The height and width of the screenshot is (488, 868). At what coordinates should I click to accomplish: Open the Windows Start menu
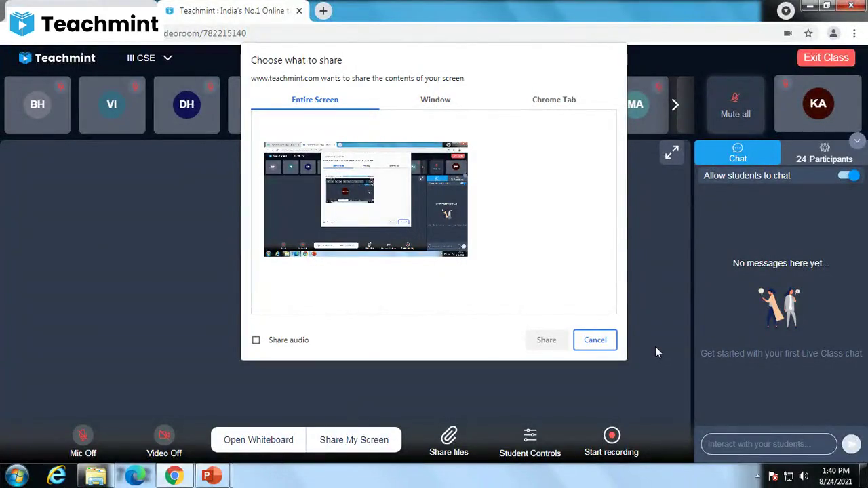[x=17, y=476]
